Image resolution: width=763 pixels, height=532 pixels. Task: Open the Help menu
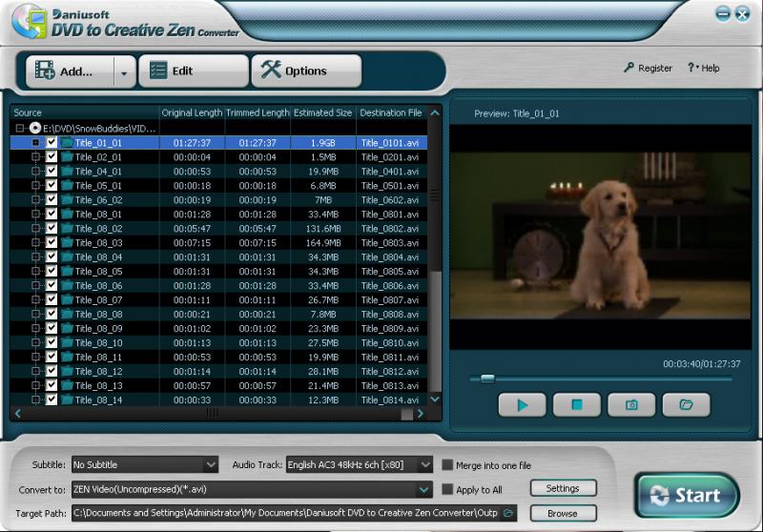[x=704, y=69]
